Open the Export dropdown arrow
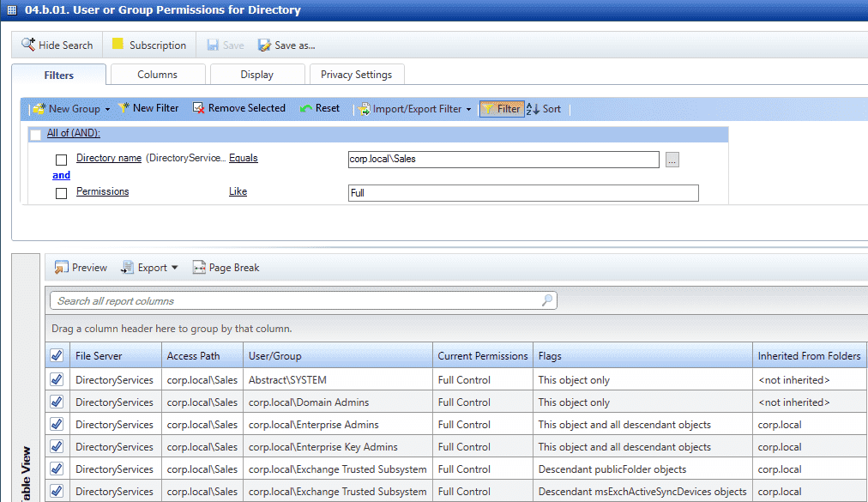The image size is (868, 502). click(174, 268)
